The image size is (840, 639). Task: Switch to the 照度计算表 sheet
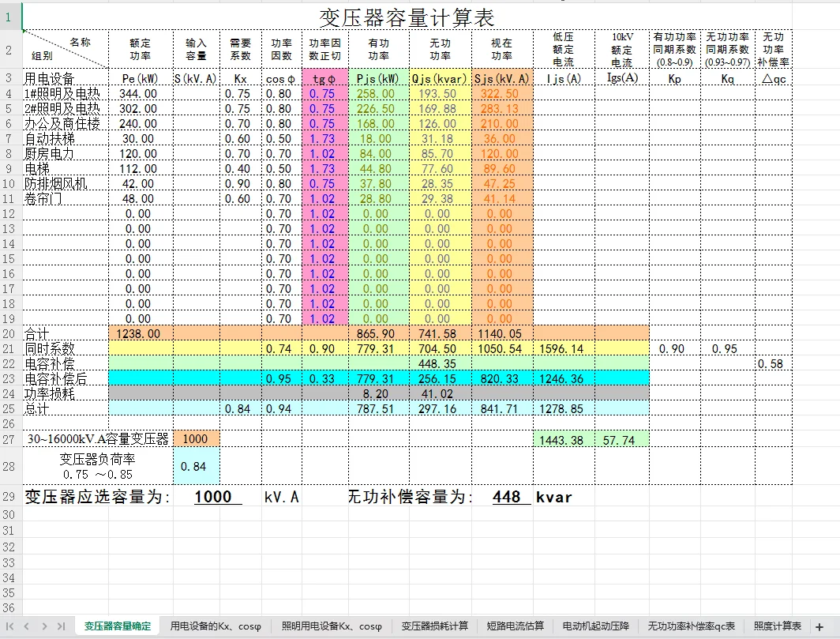(778, 625)
